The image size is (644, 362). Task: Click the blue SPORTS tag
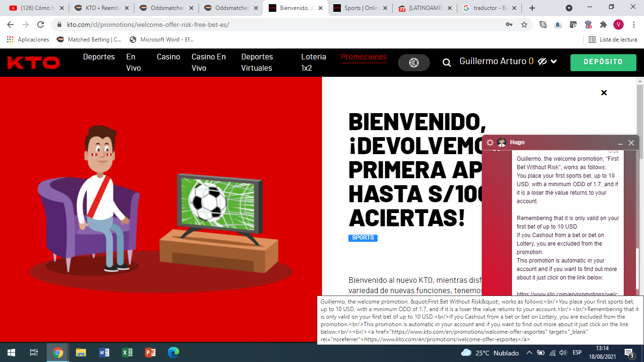(x=363, y=238)
